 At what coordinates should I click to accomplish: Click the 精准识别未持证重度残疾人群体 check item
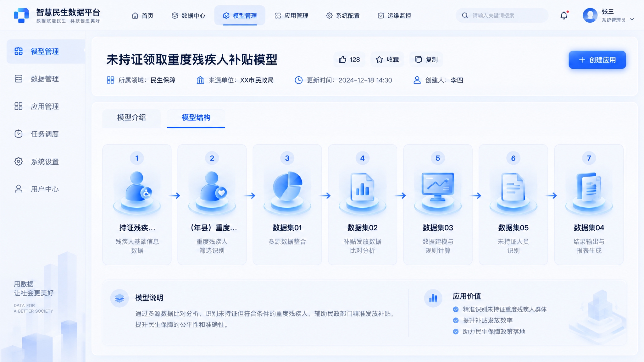tap(500, 310)
